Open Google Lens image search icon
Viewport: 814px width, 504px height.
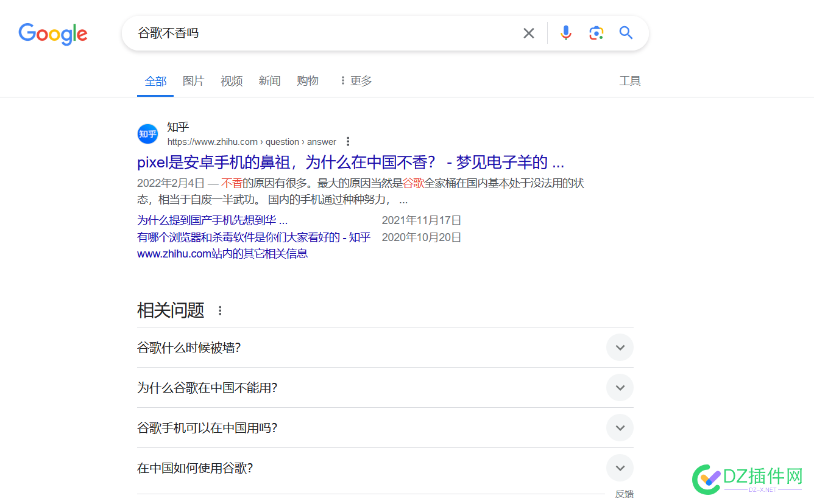[x=596, y=33]
